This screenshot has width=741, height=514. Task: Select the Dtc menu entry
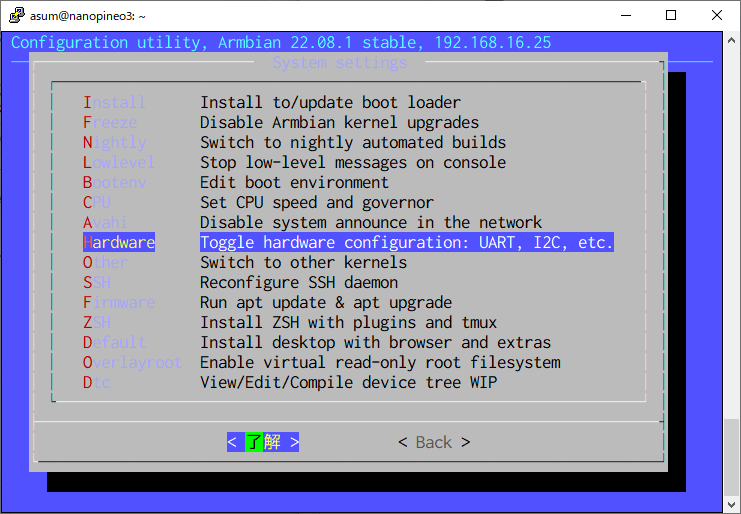pos(96,382)
